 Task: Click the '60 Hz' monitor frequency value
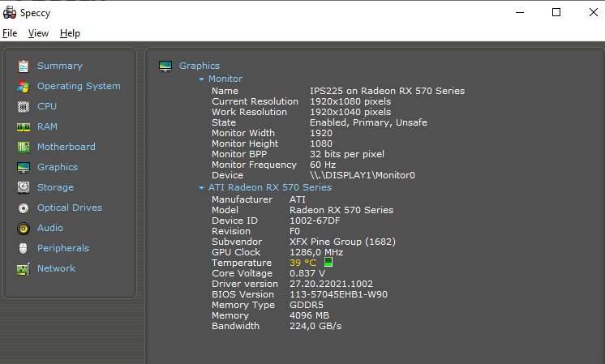(x=323, y=165)
